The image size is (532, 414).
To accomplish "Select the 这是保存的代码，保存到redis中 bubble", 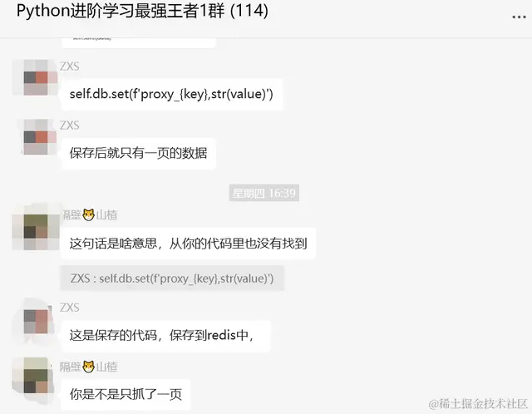I will (166, 336).
